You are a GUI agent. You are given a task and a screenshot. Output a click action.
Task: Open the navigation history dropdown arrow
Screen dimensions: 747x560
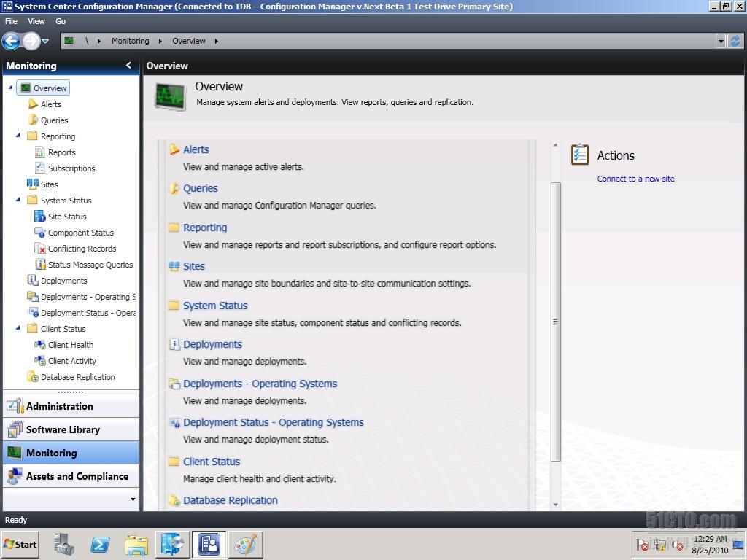tap(45, 42)
